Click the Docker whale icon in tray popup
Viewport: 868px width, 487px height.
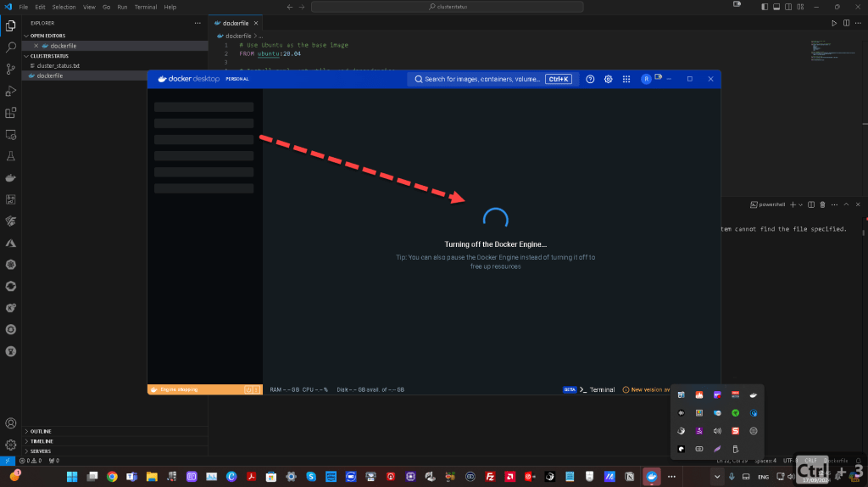[x=754, y=395]
